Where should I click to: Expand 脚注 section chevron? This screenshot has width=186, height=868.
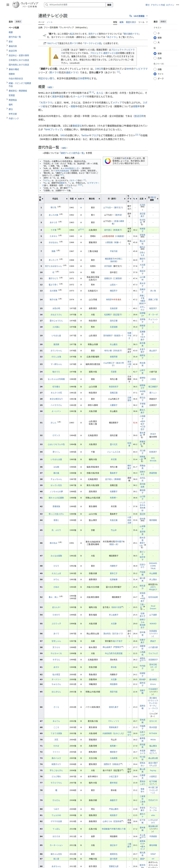tap(7, 109)
